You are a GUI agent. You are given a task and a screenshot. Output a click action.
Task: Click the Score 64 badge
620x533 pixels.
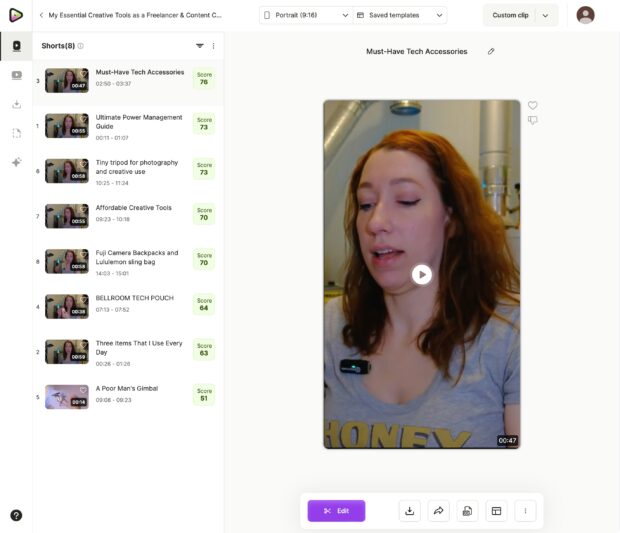(204, 304)
